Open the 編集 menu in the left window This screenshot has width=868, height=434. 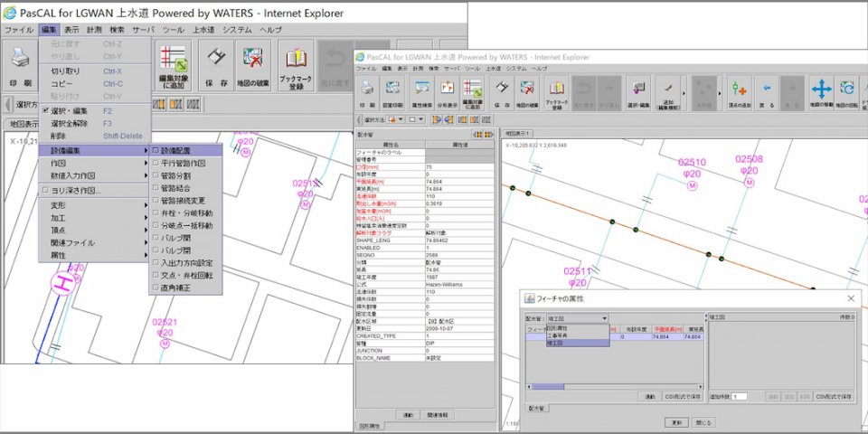[x=49, y=30]
